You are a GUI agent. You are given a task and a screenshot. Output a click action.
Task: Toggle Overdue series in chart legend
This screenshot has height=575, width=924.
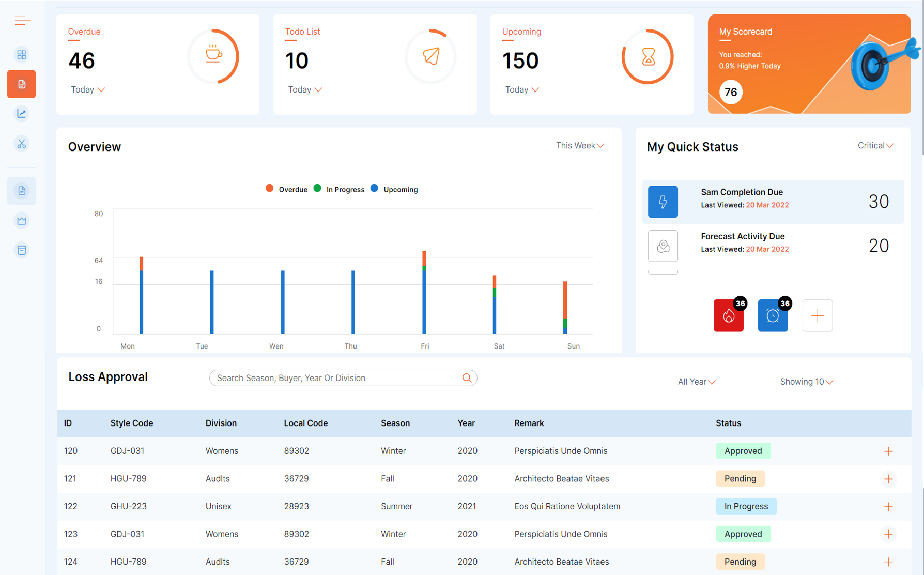[x=287, y=189]
